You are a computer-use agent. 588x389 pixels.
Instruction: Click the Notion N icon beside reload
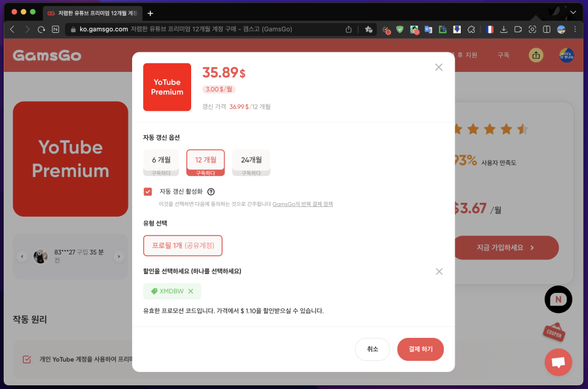[55, 29]
